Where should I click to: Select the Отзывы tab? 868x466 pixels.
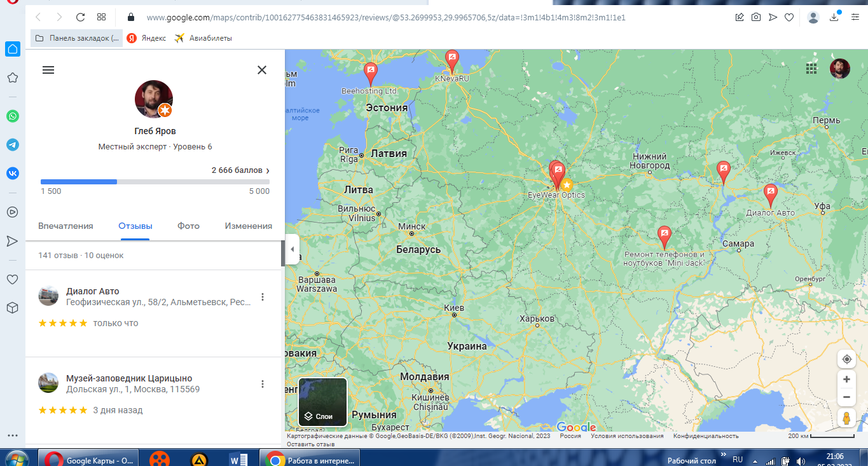135,226
